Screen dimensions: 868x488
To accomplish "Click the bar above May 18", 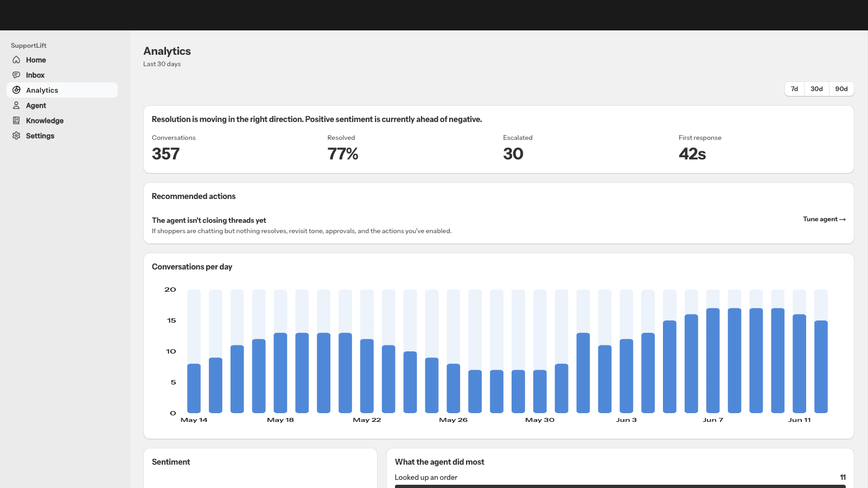I will 280,373.
